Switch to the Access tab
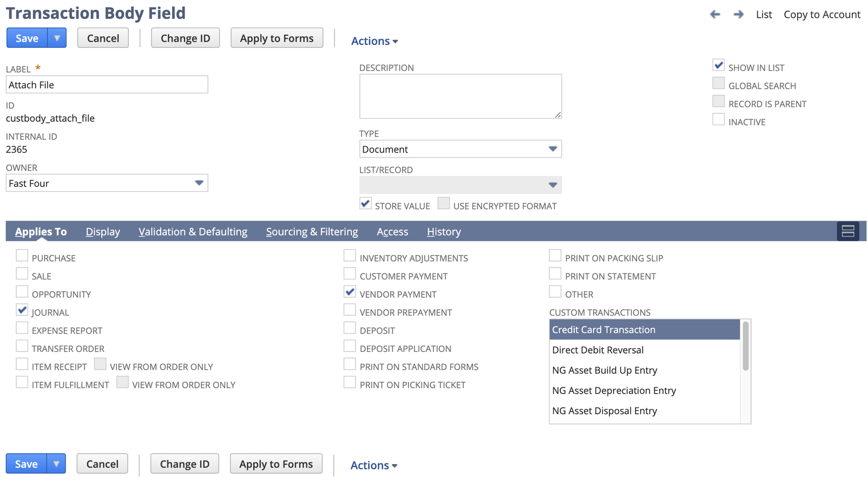The width and height of the screenshot is (868, 496). pyautogui.click(x=392, y=232)
